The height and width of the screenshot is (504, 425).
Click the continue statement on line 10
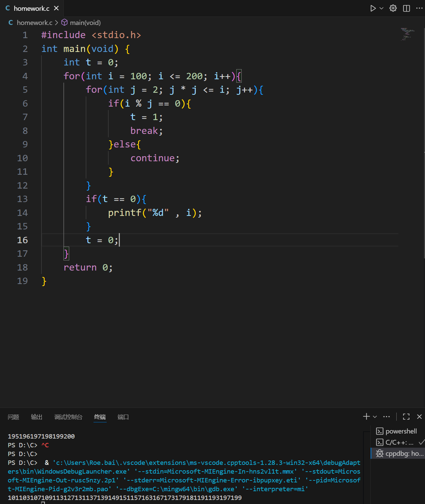click(x=155, y=158)
